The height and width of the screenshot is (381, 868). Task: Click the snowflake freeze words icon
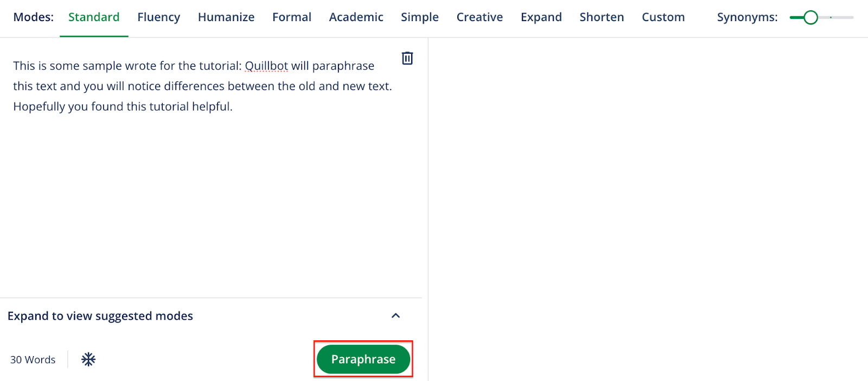point(88,359)
